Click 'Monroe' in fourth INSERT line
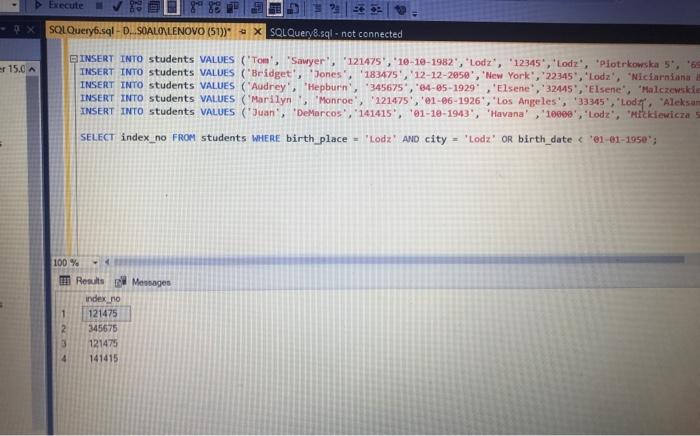 [x=336, y=100]
